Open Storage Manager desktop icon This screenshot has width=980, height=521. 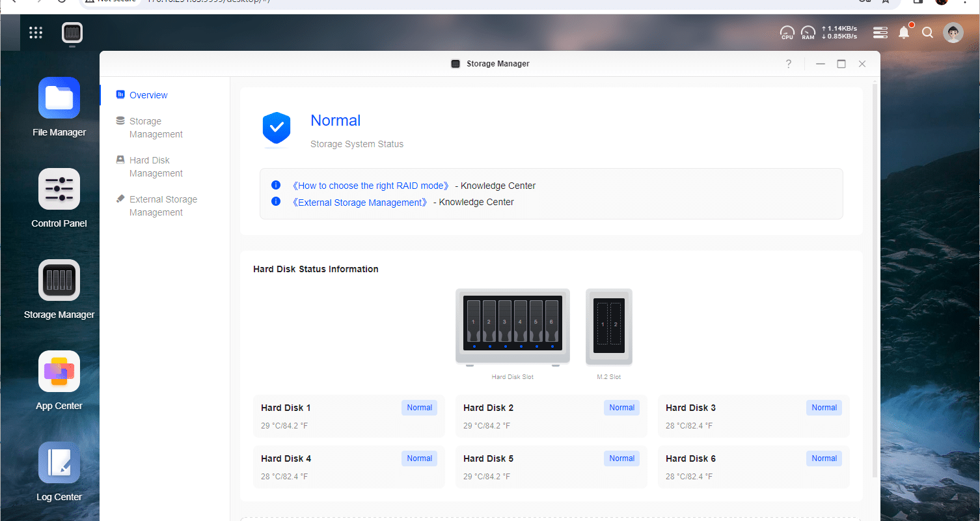(59, 280)
